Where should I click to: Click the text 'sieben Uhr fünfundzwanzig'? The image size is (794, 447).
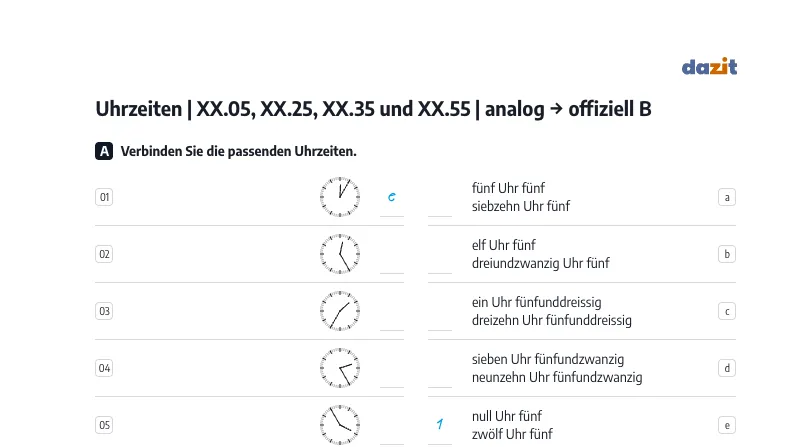(x=548, y=359)
